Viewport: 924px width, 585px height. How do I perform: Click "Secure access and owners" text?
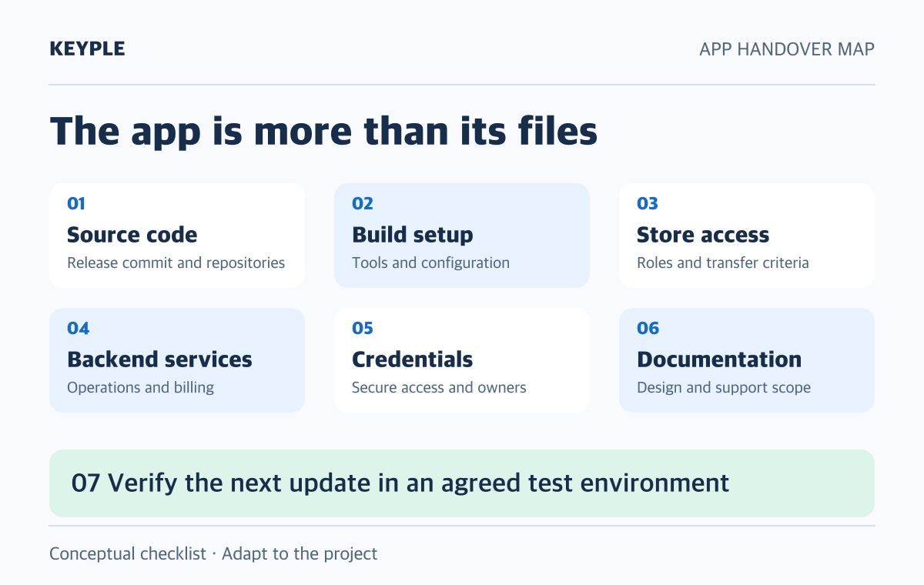(x=439, y=387)
